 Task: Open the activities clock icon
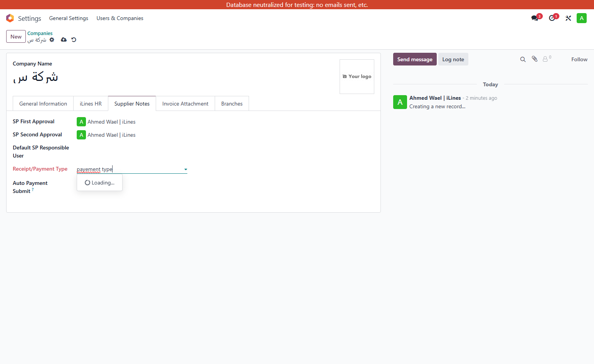coord(552,18)
